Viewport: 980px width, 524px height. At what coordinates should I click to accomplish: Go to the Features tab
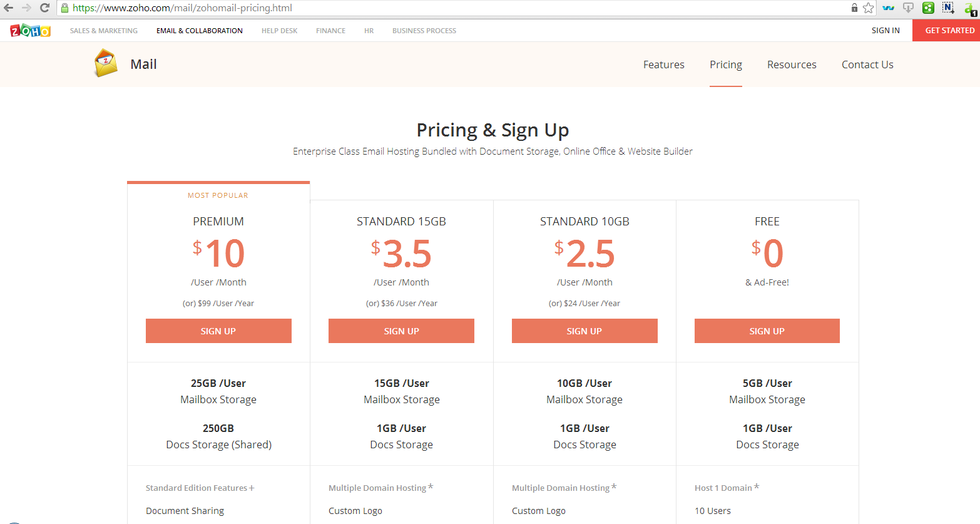pyautogui.click(x=664, y=64)
